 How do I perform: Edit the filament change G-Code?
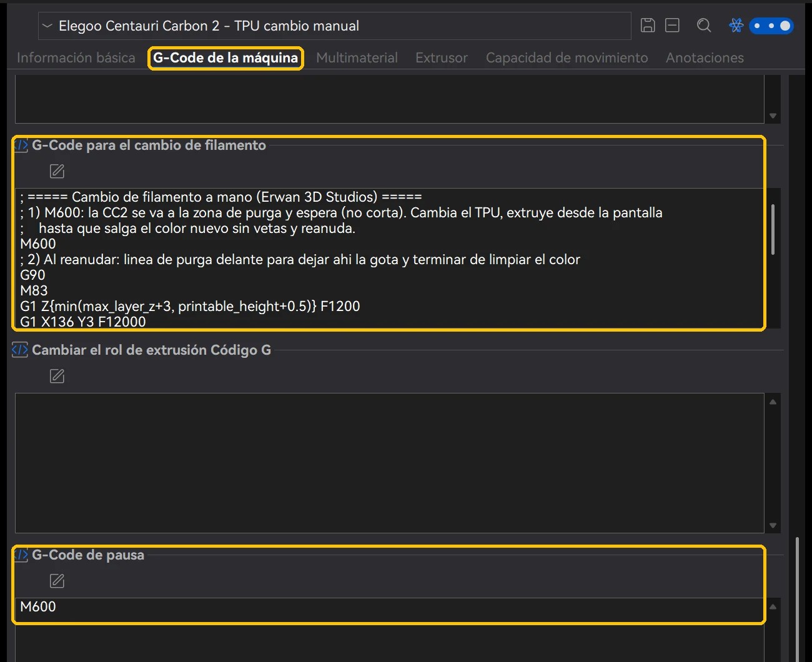(57, 171)
